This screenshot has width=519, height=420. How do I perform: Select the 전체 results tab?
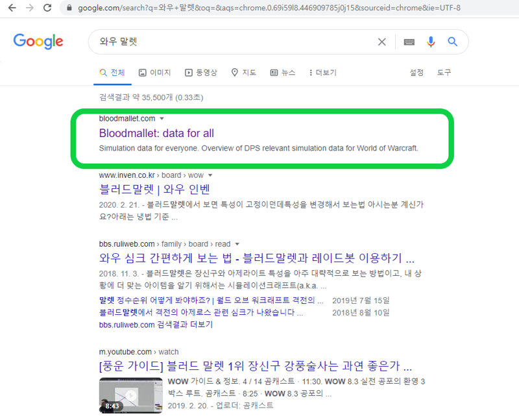coord(112,73)
